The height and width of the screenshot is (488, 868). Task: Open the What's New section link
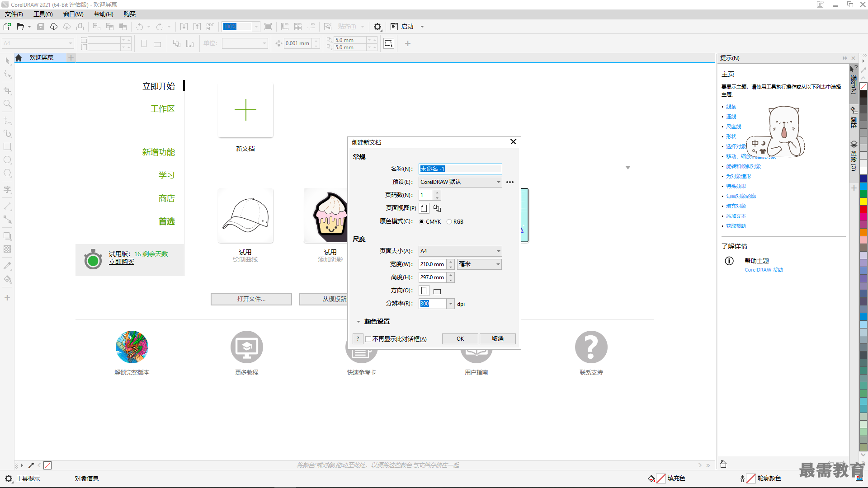pyautogui.click(x=158, y=152)
